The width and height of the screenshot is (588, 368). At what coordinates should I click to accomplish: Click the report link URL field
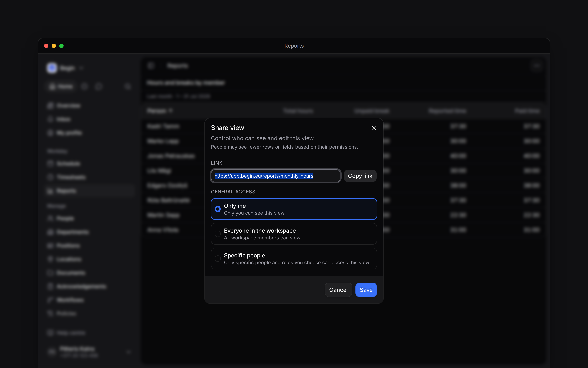pos(276,176)
